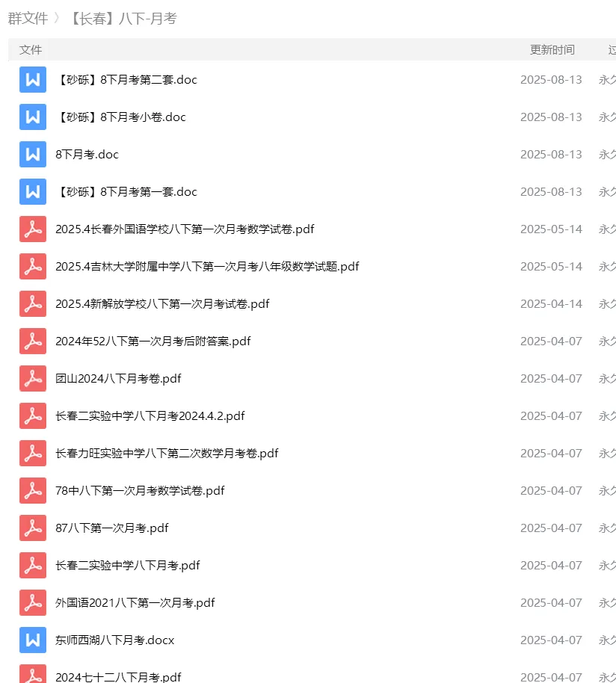
Task: Click the PDF icon beside 2025.4长春外国语学校 file
Action: point(33,229)
